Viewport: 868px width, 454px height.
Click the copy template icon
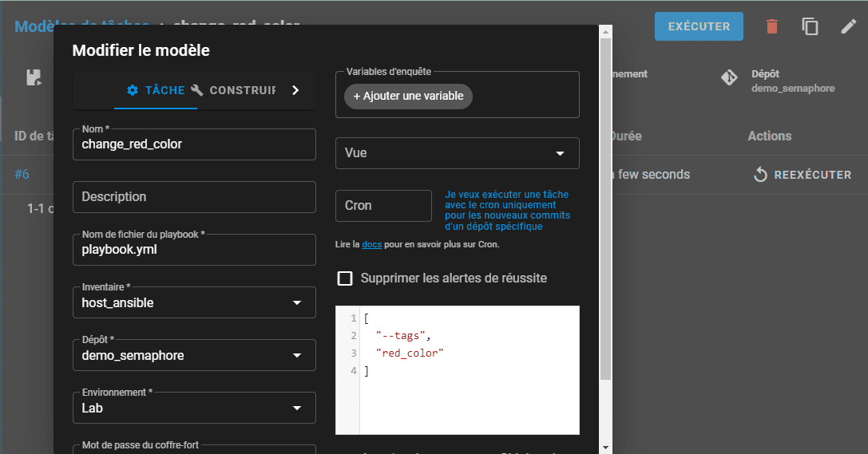coord(810,26)
